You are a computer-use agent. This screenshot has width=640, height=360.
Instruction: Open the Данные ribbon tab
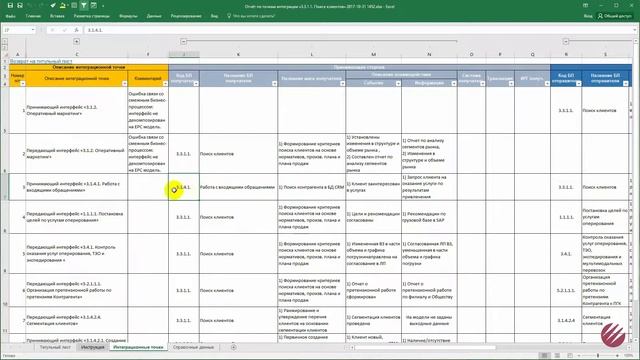coord(154,16)
